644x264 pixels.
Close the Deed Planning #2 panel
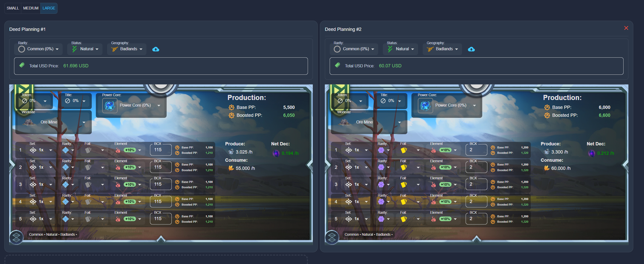626,28
